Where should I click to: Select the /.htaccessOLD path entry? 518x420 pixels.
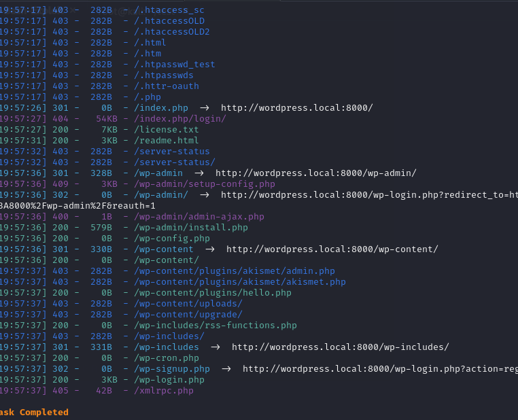[x=169, y=21]
